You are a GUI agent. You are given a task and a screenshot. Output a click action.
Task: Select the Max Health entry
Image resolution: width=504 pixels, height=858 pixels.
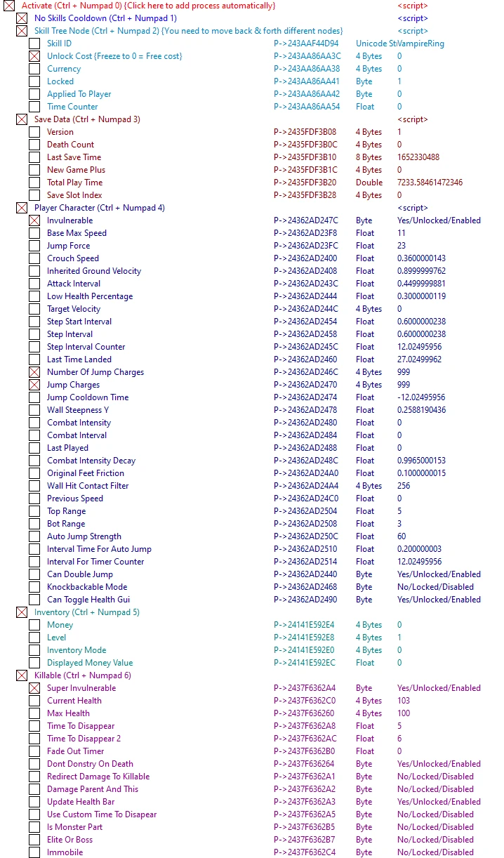pyautogui.click(x=68, y=713)
